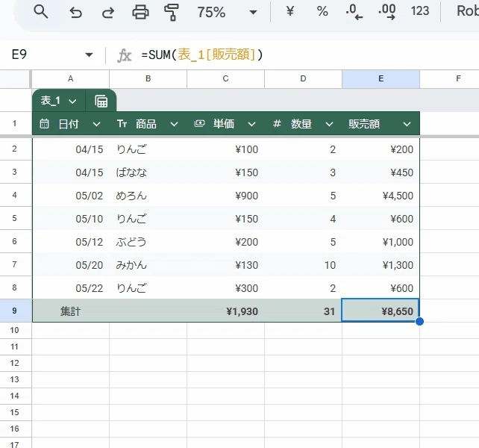Grab the blue fill handle on E9

pos(420,321)
